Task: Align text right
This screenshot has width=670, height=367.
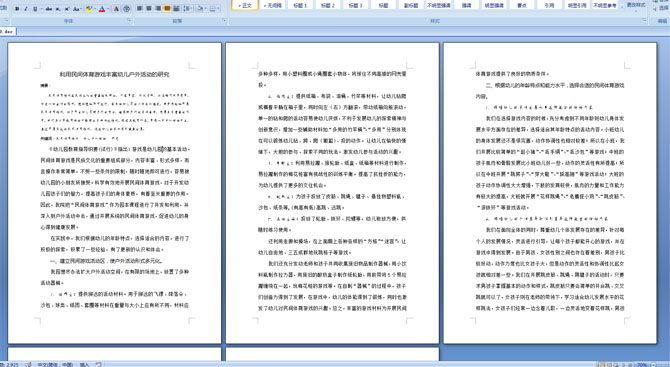Action: 158,9
